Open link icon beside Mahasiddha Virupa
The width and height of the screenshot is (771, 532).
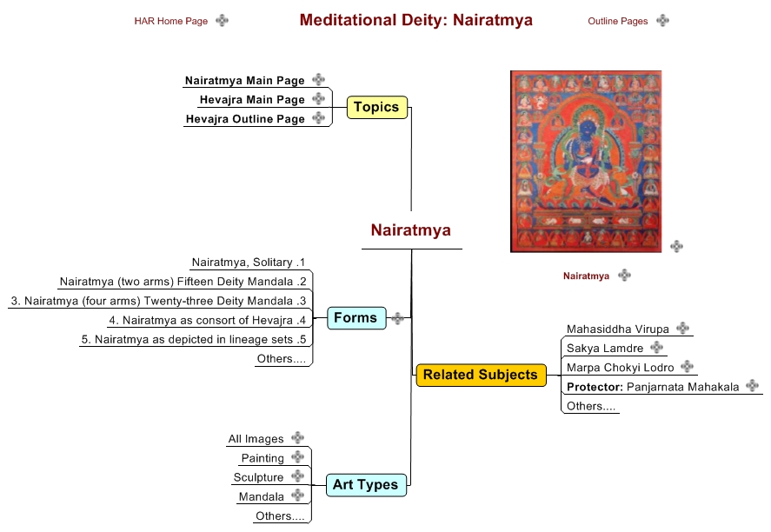[682, 328]
